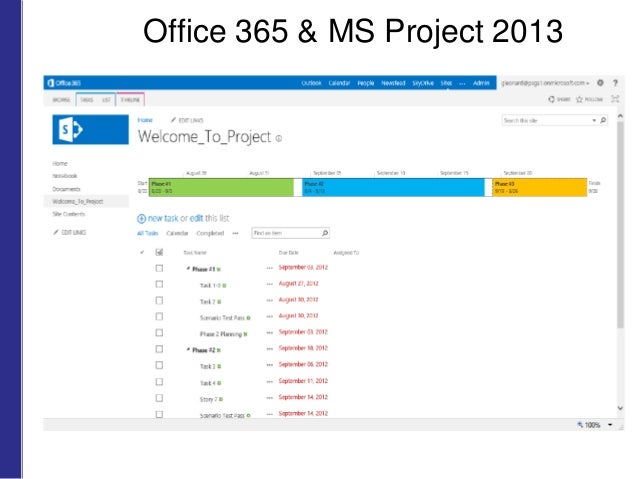Check the Task 1 row checkbox

pyautogui.click(x=159, y=284)
